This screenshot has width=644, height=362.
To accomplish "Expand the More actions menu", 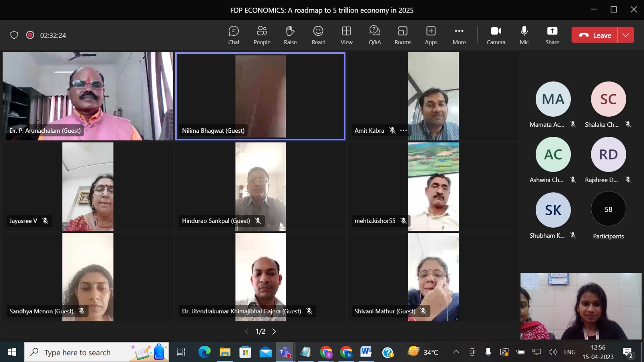I will [459, 35].
